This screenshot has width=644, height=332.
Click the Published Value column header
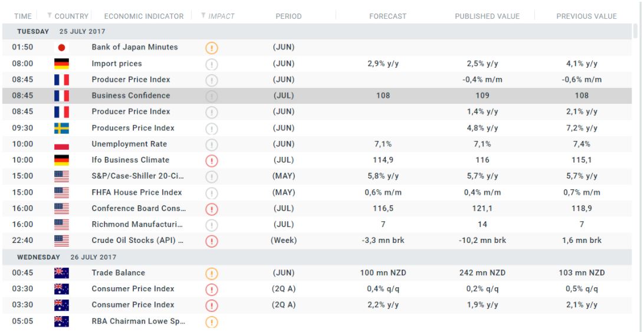[x=487, y=16]
